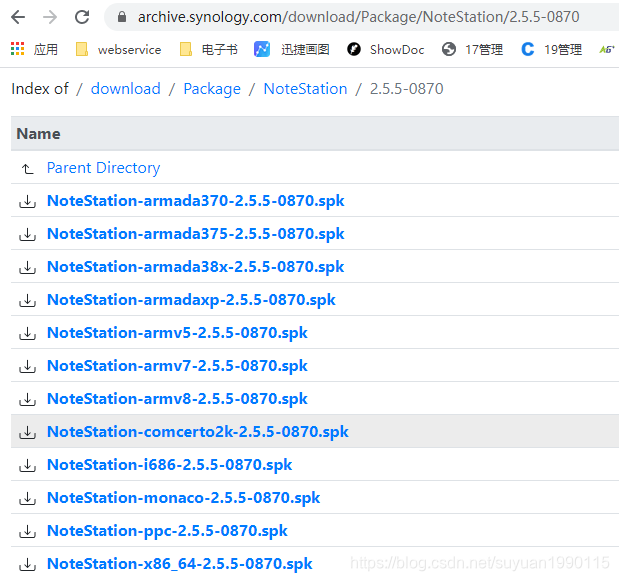Download NoteStation-armv7-2.5.5-0870.spk

pos(177,366)
